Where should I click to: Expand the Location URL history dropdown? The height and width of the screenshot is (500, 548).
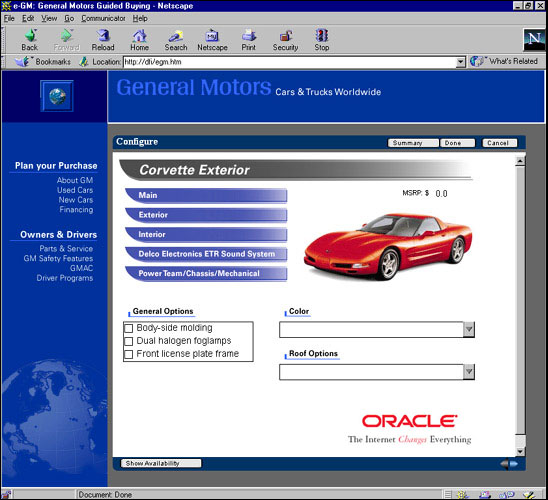pyautogui.click(x=461, y=62)
